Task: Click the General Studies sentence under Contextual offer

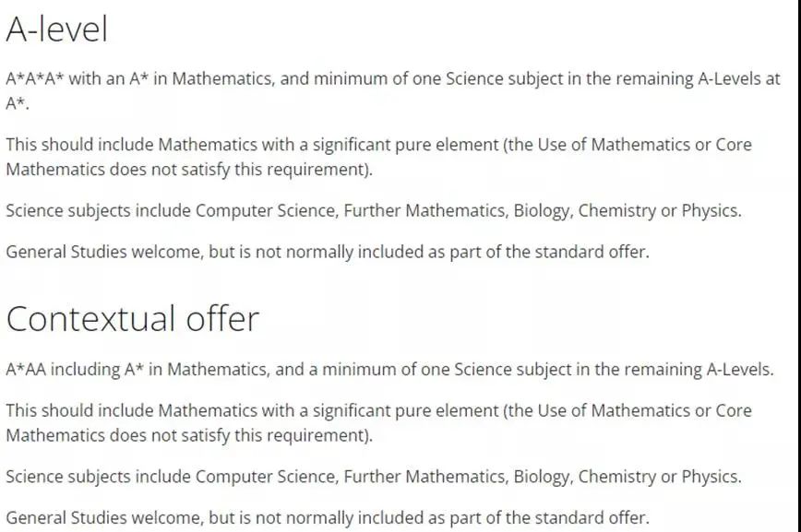Action: 328,518
